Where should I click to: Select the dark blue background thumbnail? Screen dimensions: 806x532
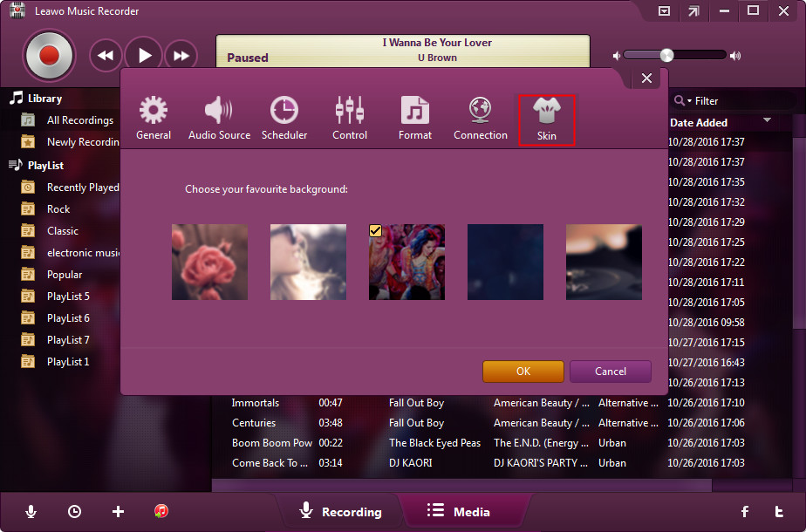[x=505, y=262]
